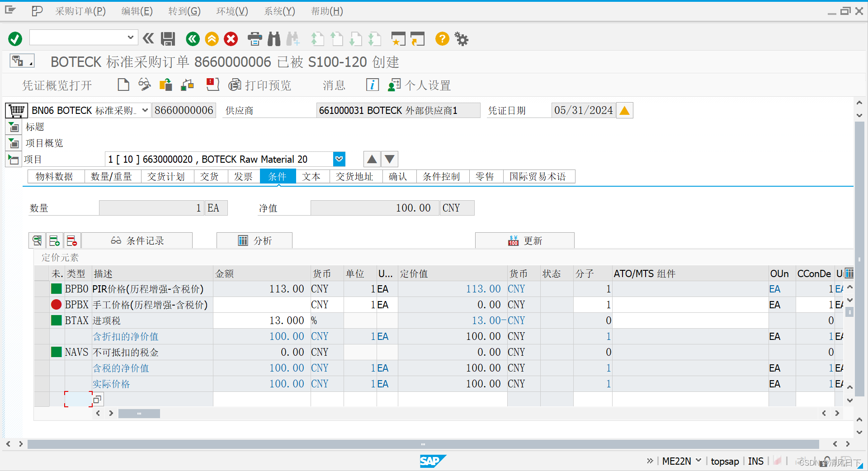Open the item selection dropdown for 6630000020
The width and height of the screenshot is (868, 471).
click(x=339, y=159)
